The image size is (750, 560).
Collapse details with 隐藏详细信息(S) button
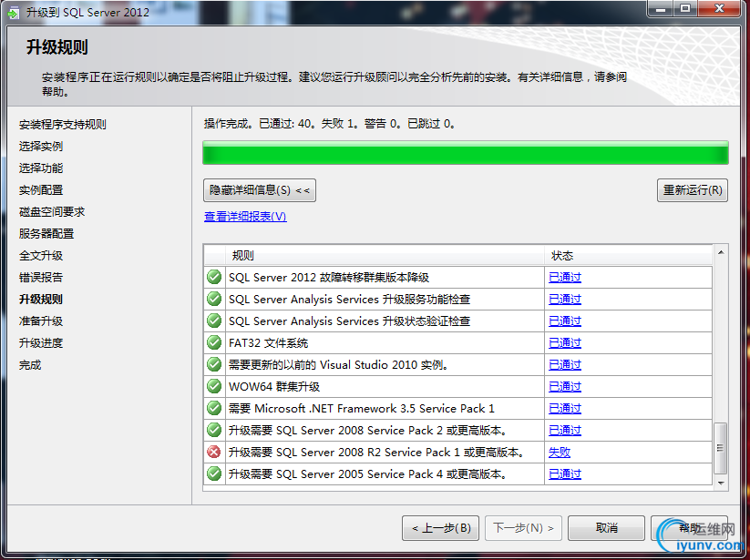[259, 190]
